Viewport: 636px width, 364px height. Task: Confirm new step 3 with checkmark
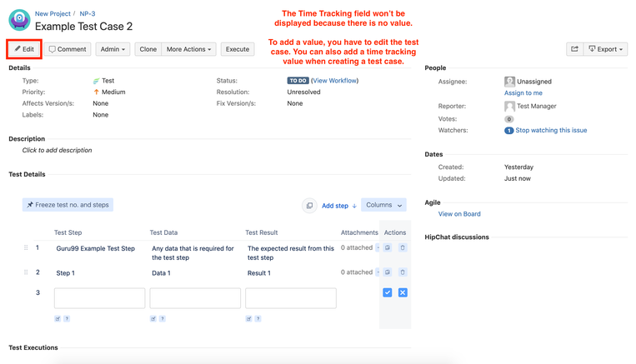388,292
